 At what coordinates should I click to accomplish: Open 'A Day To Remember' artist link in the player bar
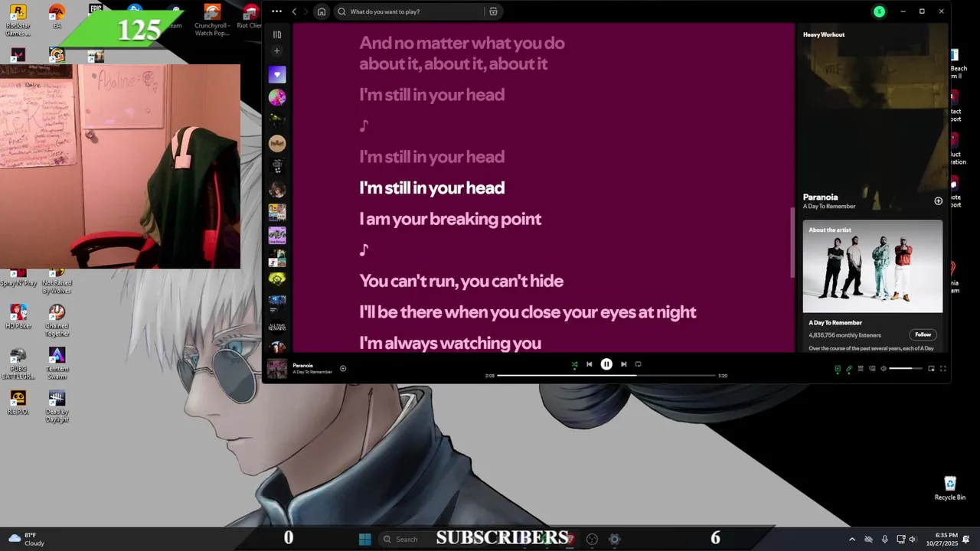tap(312, 372)
